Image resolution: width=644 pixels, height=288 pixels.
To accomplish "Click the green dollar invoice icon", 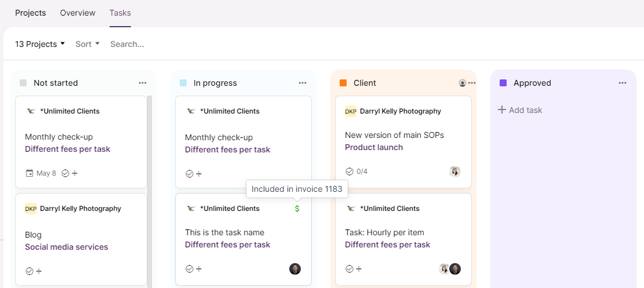I will (x=297, y=209).
